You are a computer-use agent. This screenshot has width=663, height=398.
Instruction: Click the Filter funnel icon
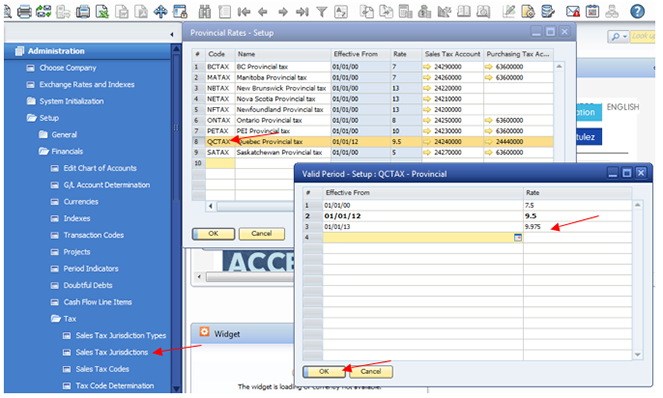tap(321, 12)
